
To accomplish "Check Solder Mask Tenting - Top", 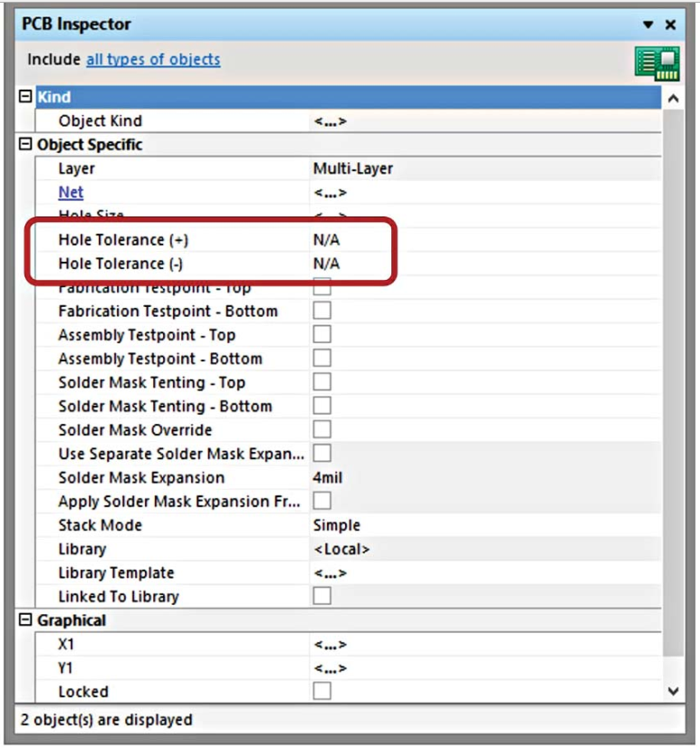I will [322, 382].
